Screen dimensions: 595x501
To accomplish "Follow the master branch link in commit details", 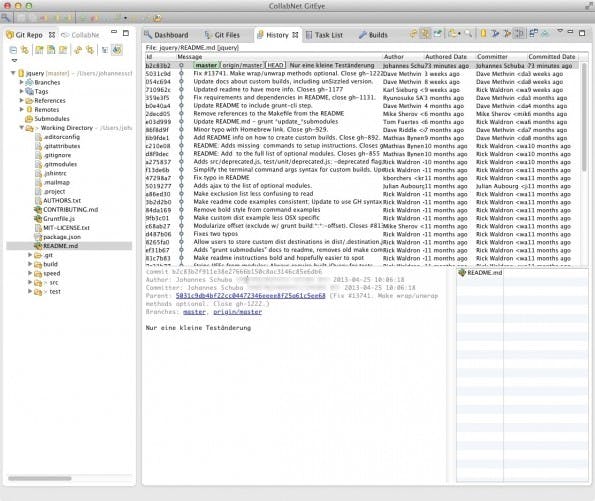I will coord(194,312).
